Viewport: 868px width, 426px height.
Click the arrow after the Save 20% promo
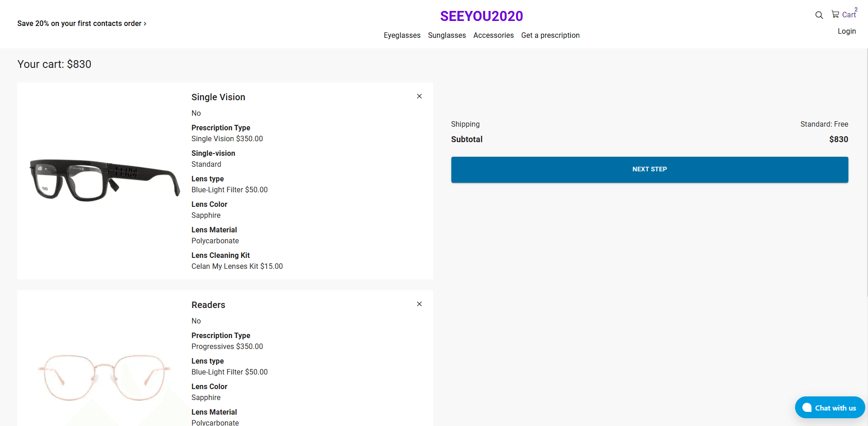(x=145, y=24)
